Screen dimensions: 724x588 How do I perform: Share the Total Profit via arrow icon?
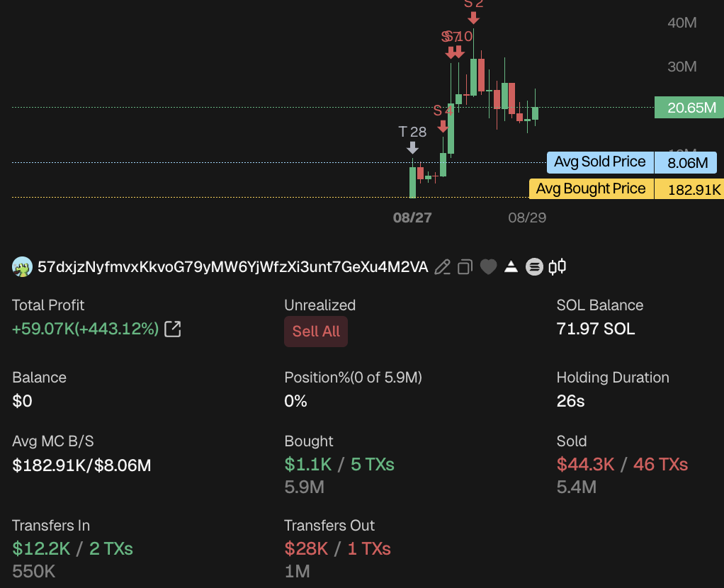click(x=173, y=329)
